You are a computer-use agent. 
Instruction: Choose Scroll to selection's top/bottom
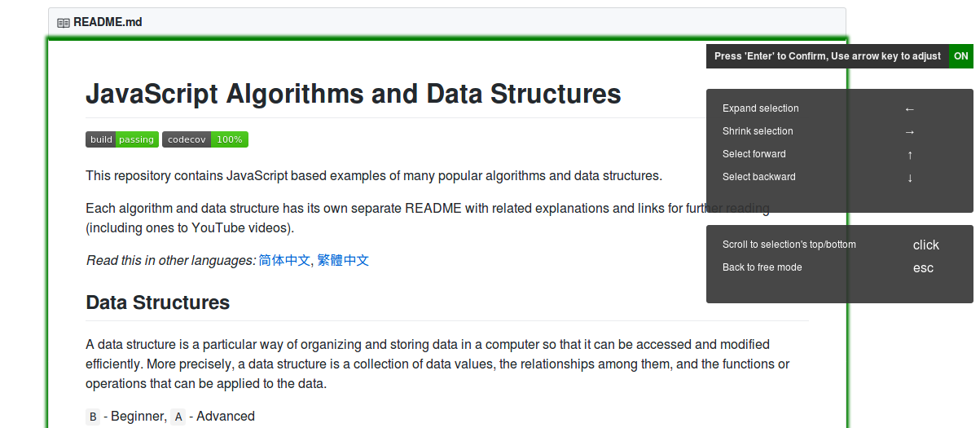[789, 245]
